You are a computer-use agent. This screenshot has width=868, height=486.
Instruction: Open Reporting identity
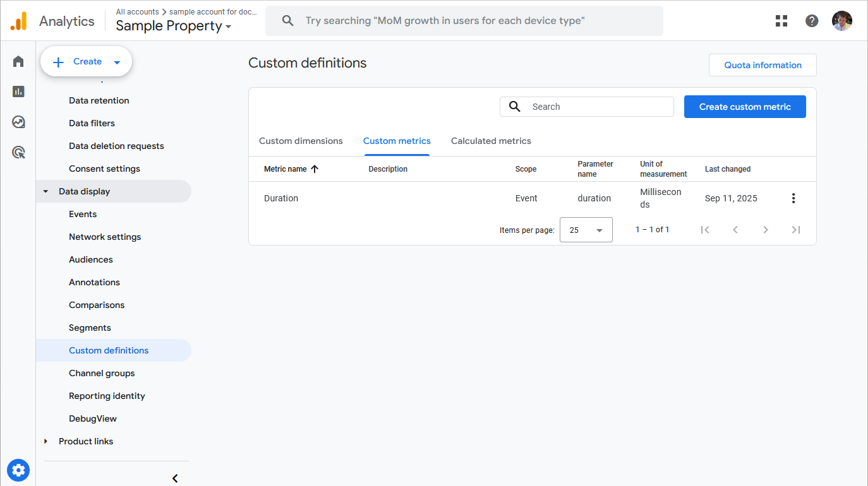coord(107,396)
